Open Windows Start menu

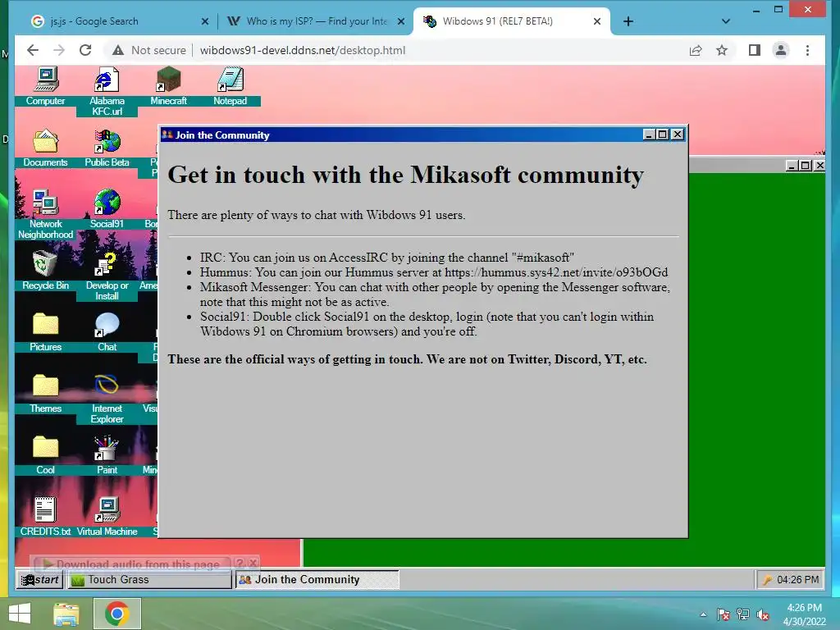[x=20, y=614]
